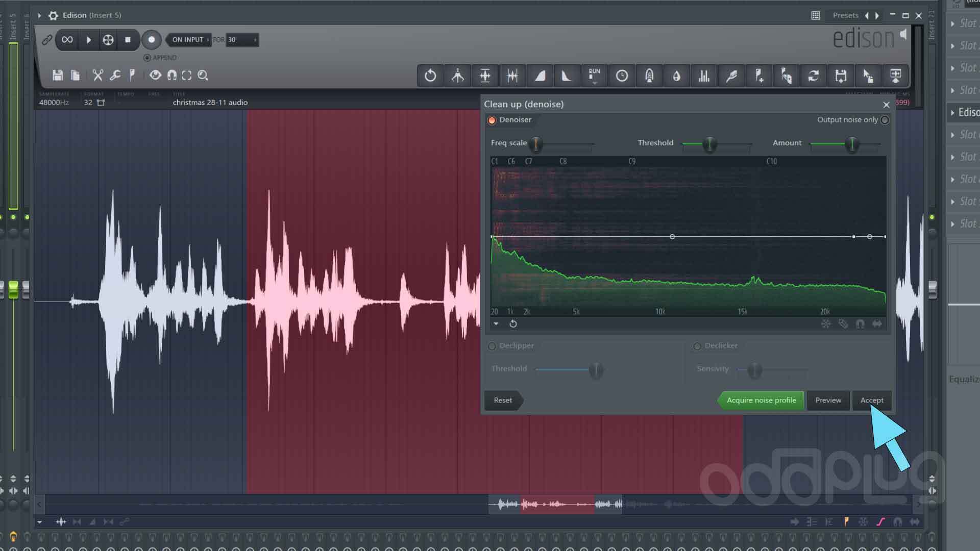Click the Fade out tool

coord(567,76)
